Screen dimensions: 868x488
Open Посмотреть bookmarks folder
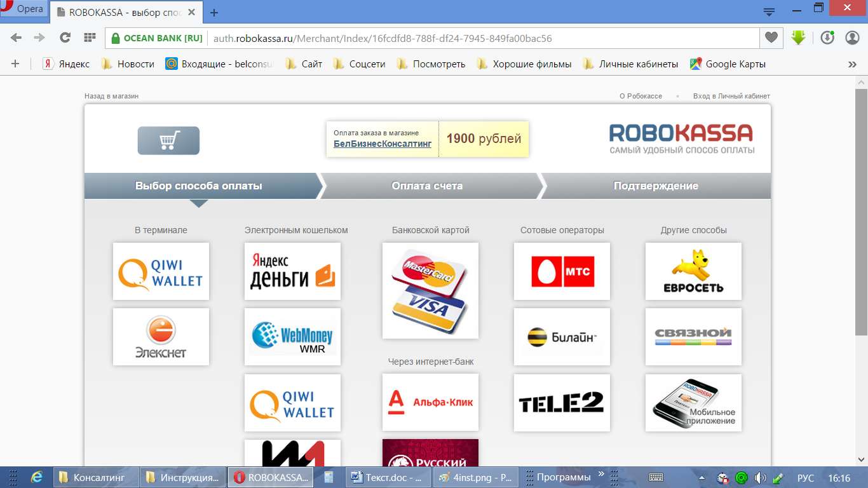[x=431, y=64]
